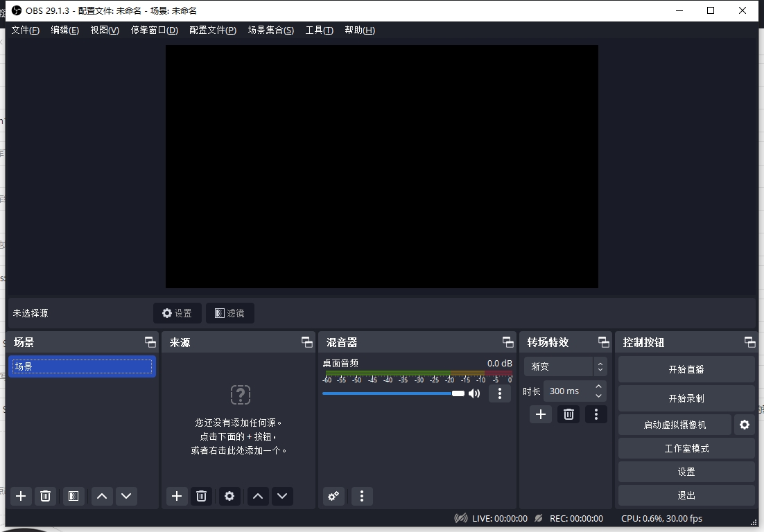764x532 pixels.
Task: Open the 帮助(H) menu
Action: click(360, 30)
